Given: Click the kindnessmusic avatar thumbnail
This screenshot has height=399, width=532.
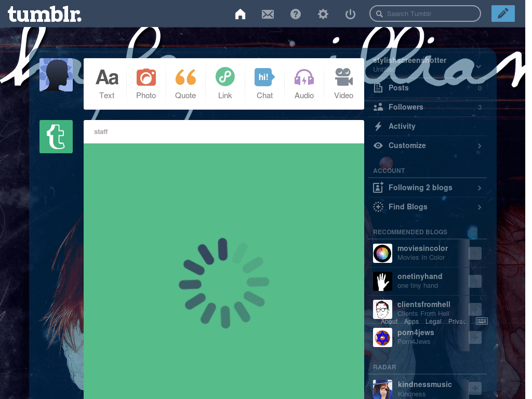Looking at the screenshot, I should click(x=382, y=389).
